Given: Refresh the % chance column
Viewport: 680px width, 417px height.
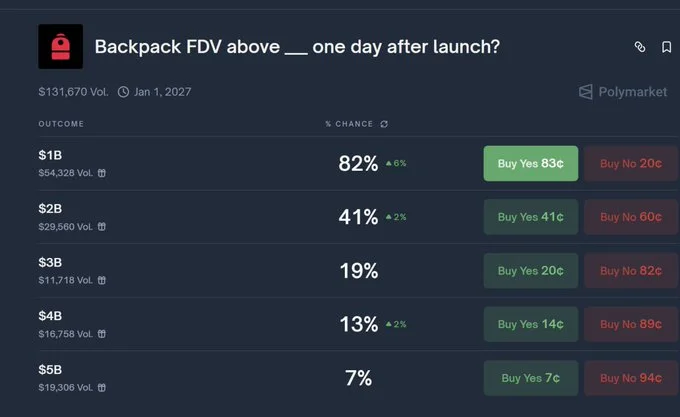Looking at the screenshot, I should [x=384, y=124].
